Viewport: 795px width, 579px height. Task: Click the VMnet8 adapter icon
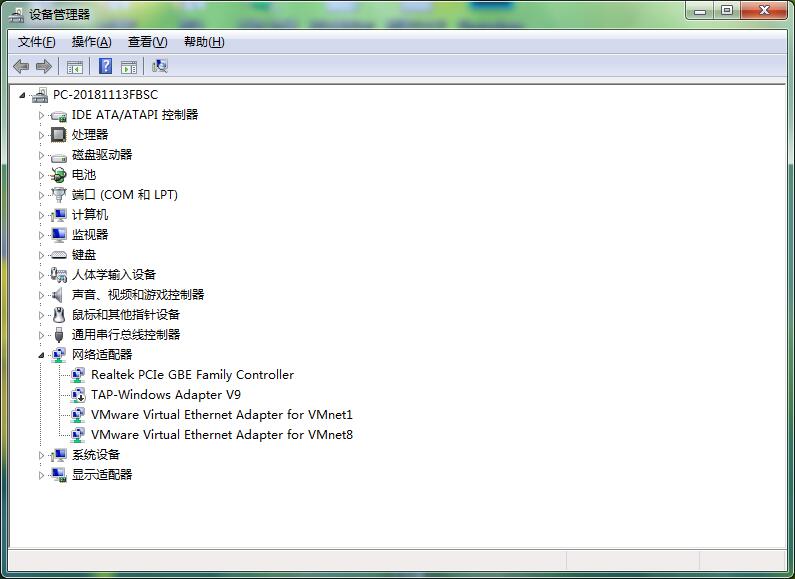click(x=78, y=435)
